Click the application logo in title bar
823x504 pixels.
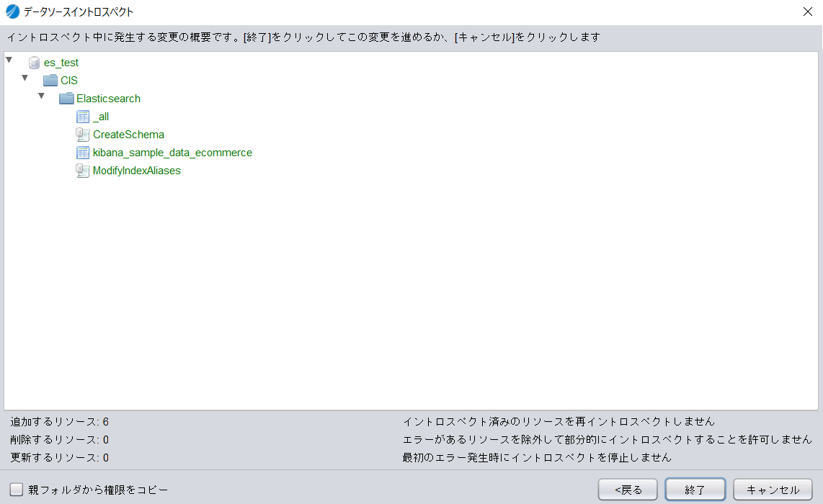click(x=12, y=12)
